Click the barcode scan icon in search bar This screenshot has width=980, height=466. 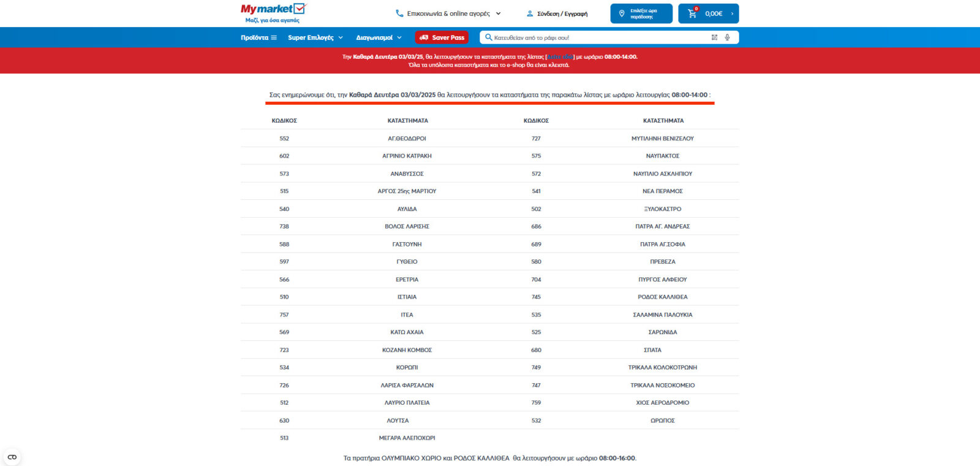(x=714, y=37)
